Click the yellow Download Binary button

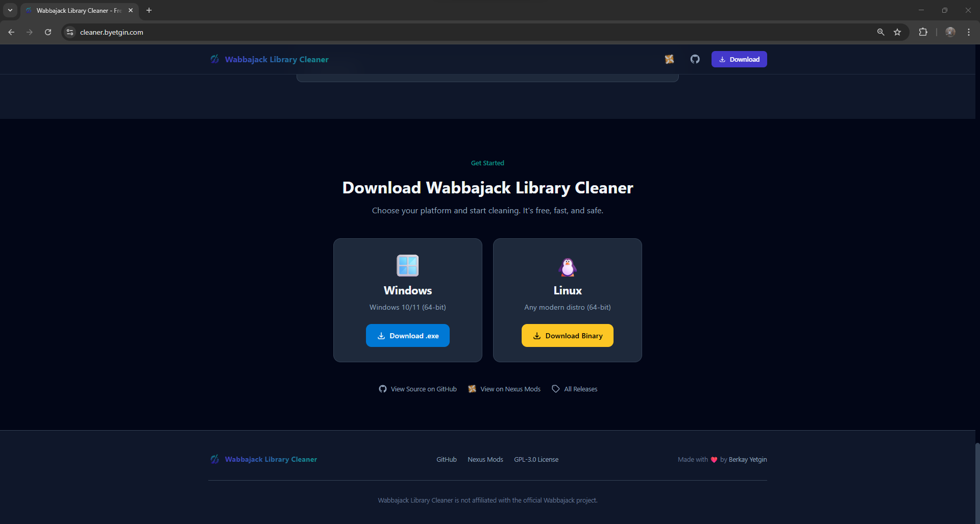click(567, 336)
